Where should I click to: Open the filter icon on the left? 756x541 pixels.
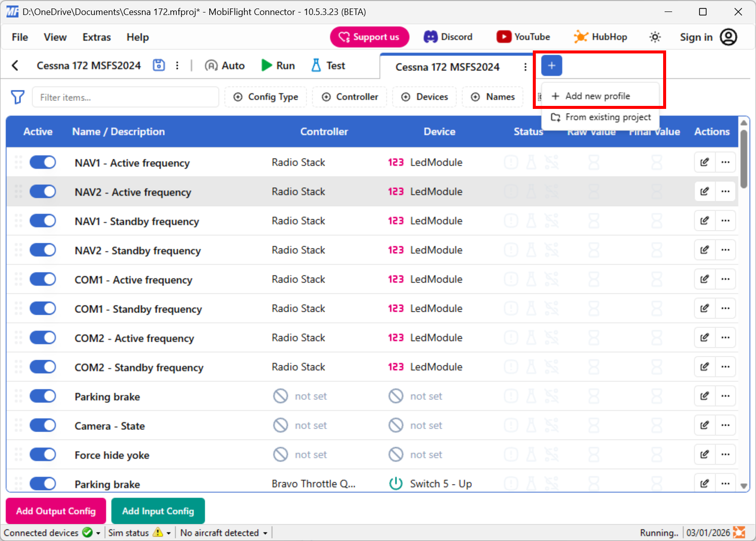pyautogui.click(x=17, y=97)
